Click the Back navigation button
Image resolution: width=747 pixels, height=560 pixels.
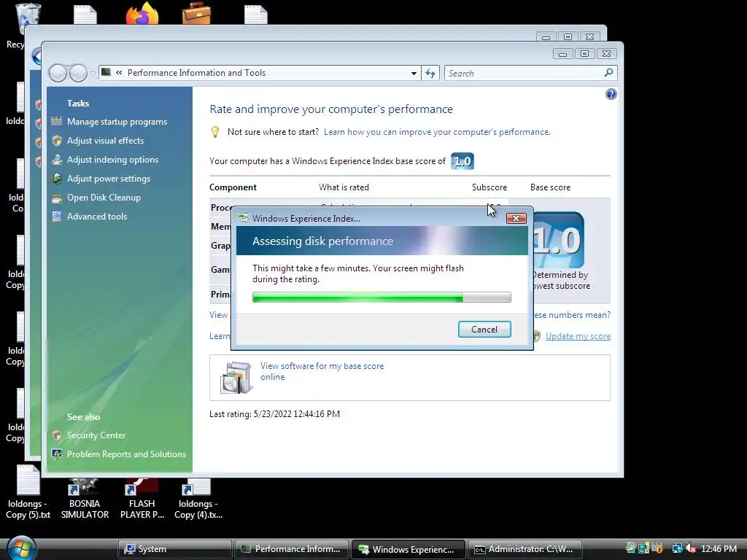pos(58,74)
